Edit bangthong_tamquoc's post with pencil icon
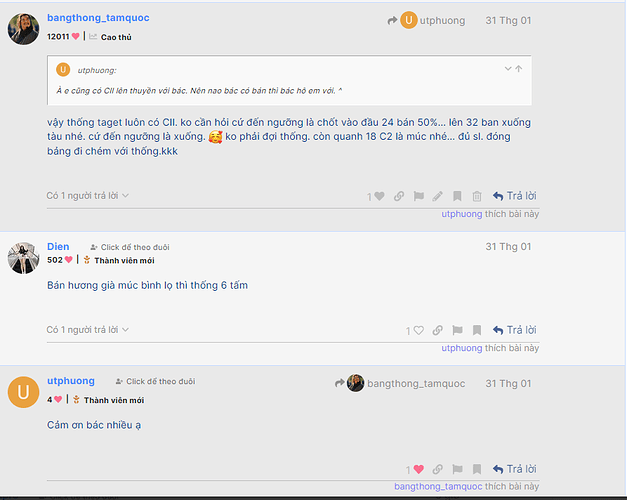Image resolution: width=627 pixels, height=500 pixels. [437, 196]
